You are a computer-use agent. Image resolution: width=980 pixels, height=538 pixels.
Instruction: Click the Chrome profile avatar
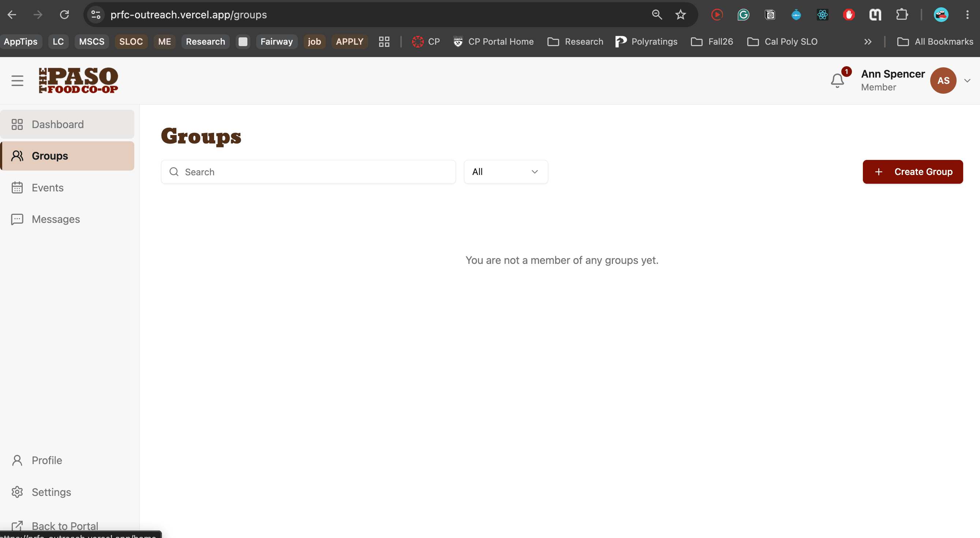point(941,15)
